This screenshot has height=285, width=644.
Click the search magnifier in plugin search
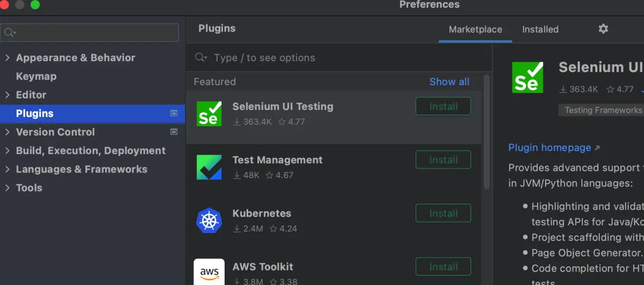[x=200, y=58]
